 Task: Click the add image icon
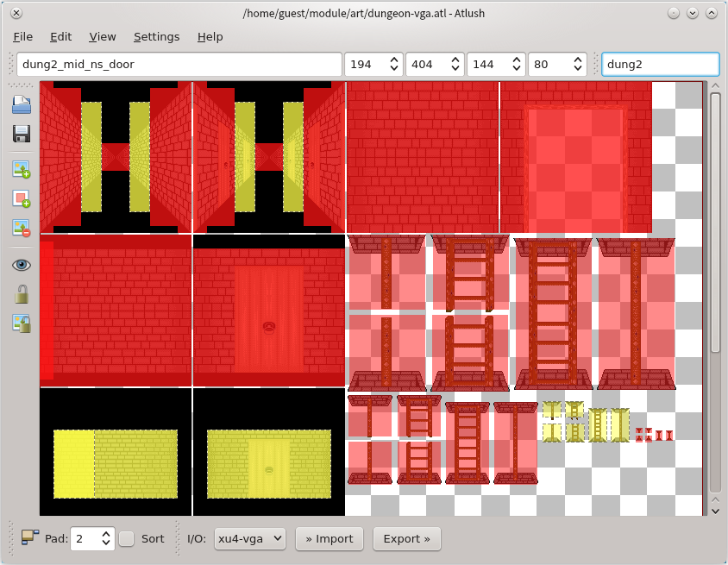(22, 169)
